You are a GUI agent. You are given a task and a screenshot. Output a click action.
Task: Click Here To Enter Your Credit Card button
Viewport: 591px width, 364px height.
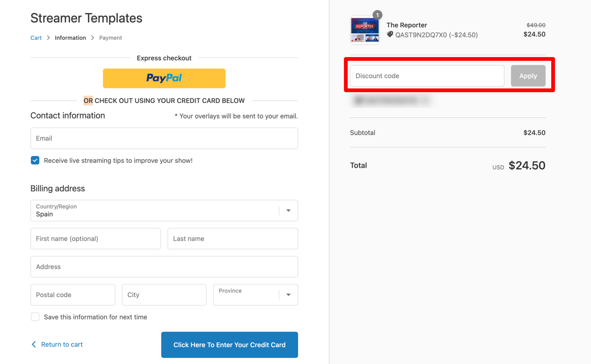[229, 344]
